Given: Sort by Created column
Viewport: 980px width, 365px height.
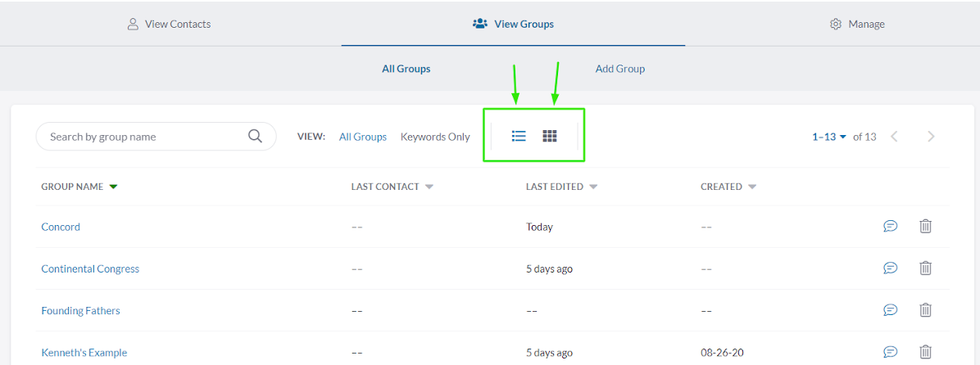Looking at the screenshot, I should (x=728, y=187).
